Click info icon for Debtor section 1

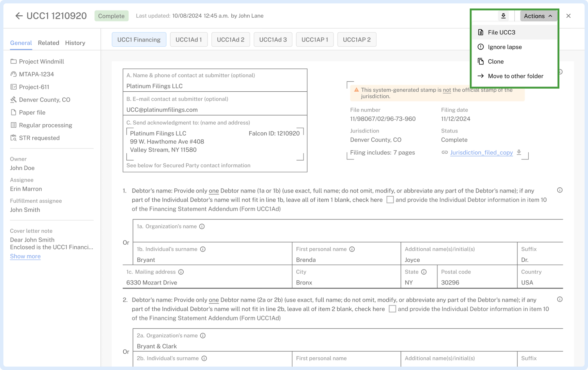coord(560,190)
